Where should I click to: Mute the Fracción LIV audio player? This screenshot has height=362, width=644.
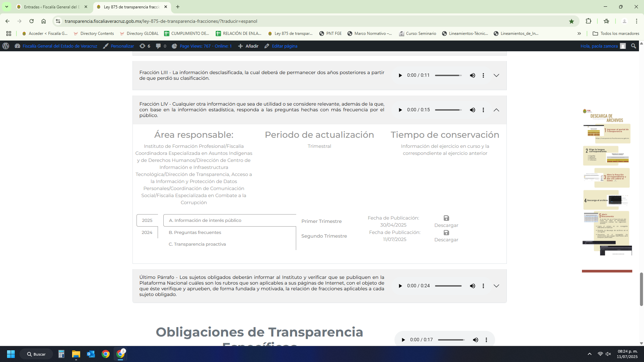pyautogui.click(x=472, y=110)
